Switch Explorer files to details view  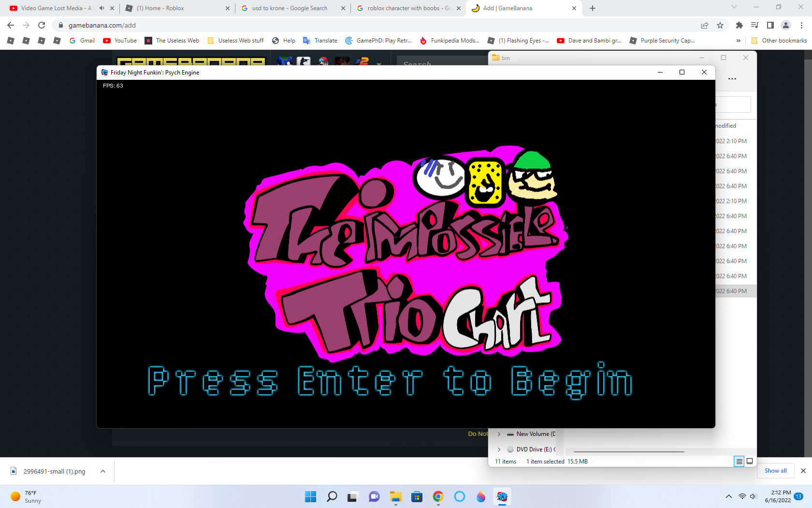point(739,461)
